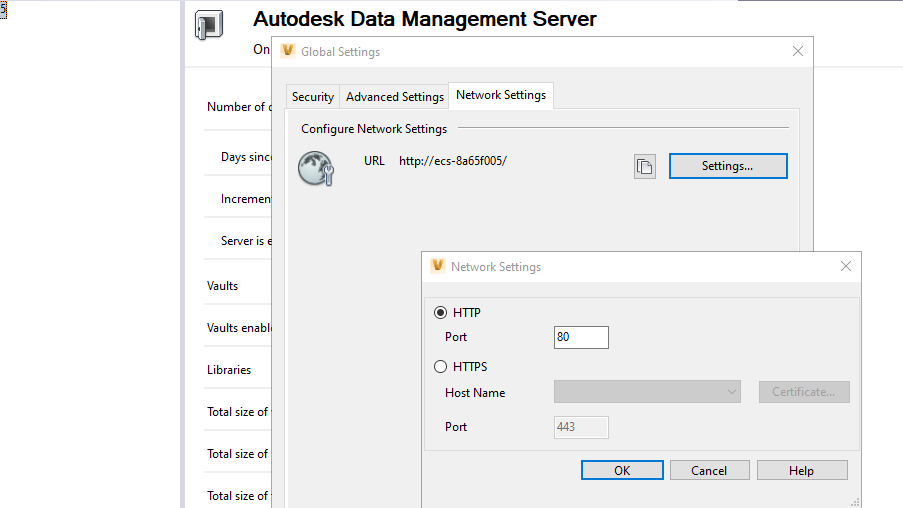Screen dimensions: 903x508
Task: Click the Vault logo in Global Settings title
Action: coord(288,51)
